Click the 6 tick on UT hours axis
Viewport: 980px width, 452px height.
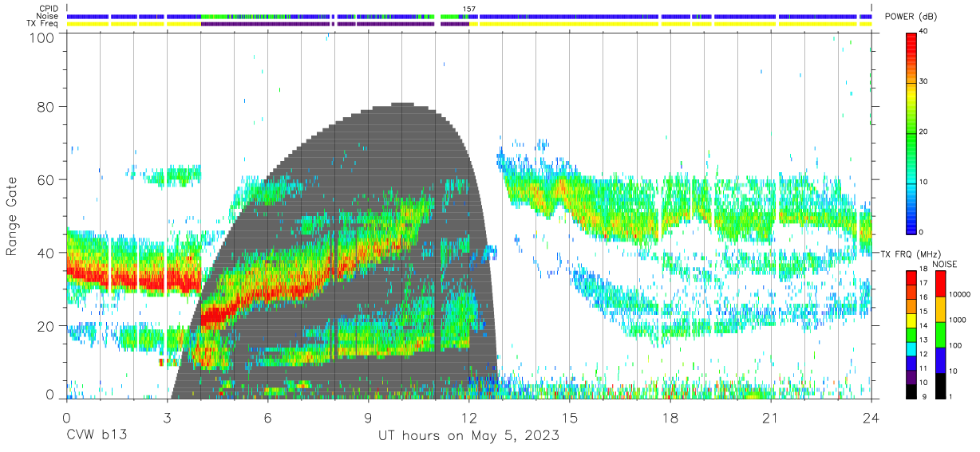tap(267, 417)
